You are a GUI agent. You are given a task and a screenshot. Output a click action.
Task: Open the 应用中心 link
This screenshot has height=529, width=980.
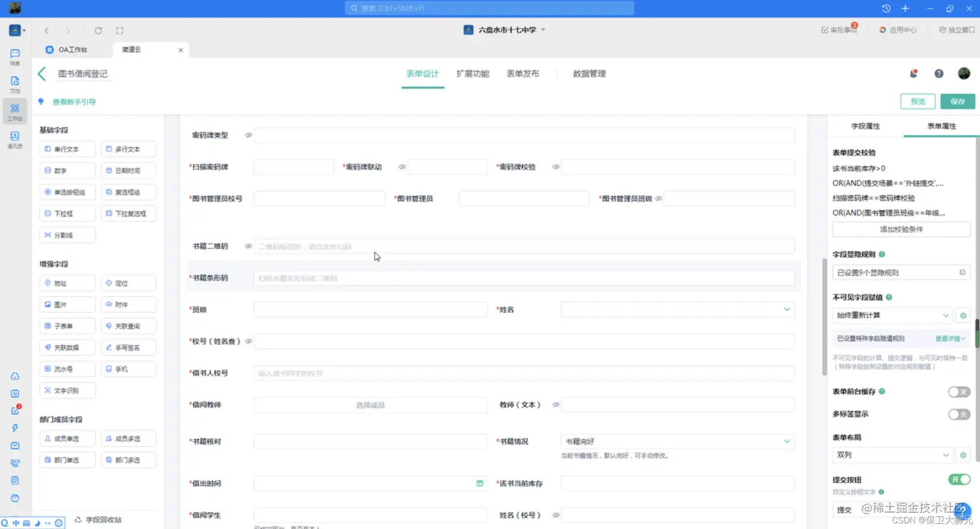point(898,30)
